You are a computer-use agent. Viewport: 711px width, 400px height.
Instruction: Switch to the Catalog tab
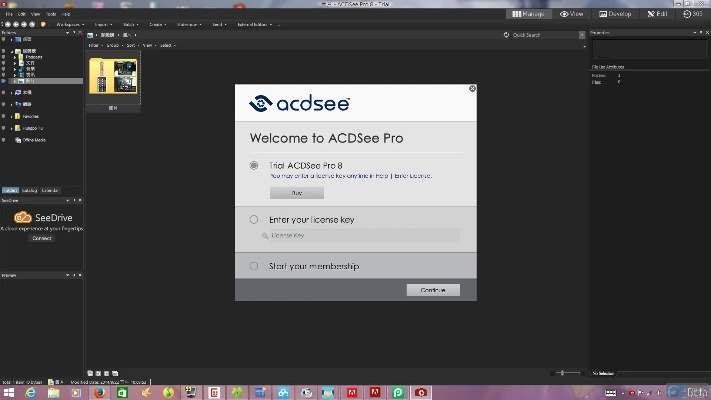coord(29,189)
